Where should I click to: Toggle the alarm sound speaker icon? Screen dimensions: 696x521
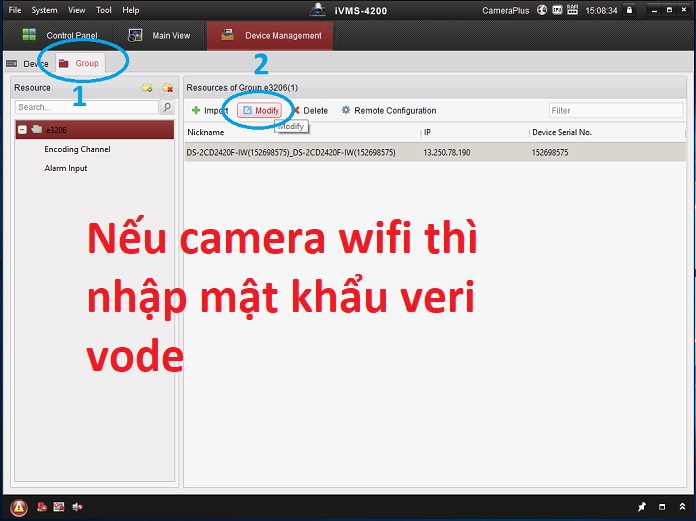coord(78,507)
